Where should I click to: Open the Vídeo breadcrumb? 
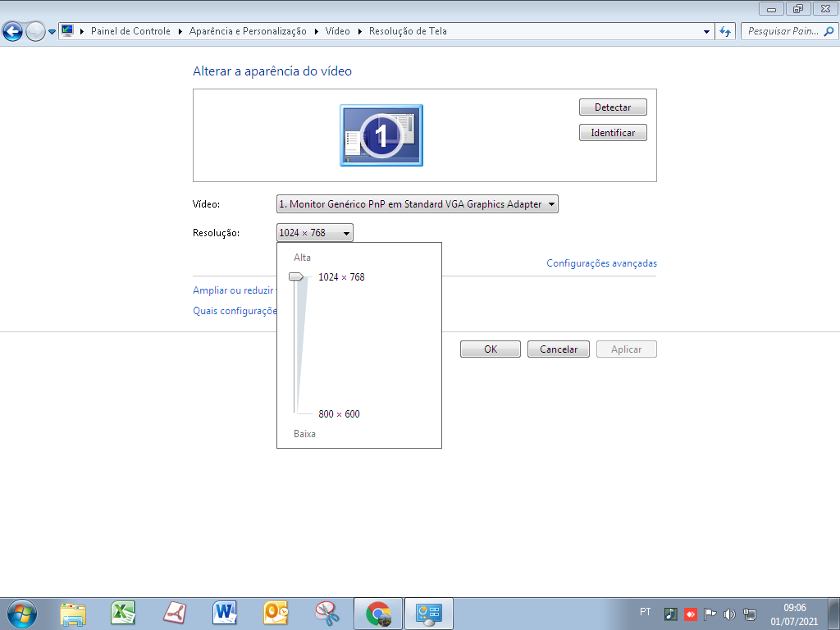[x=337, y=31]
